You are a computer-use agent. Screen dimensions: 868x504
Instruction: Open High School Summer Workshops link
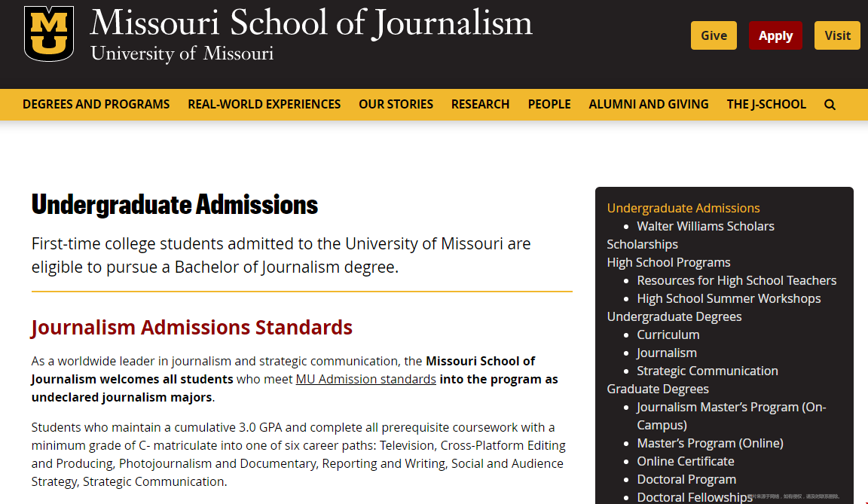729,298
